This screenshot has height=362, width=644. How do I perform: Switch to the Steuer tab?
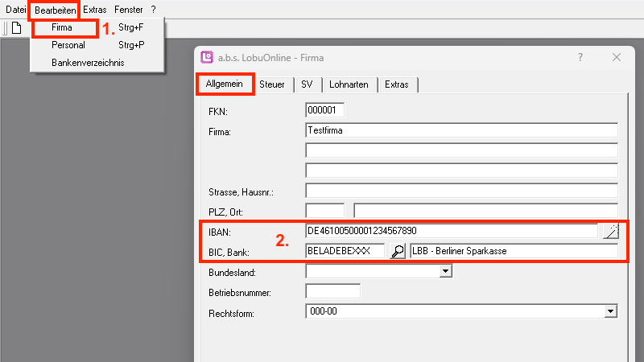(271, 84)
